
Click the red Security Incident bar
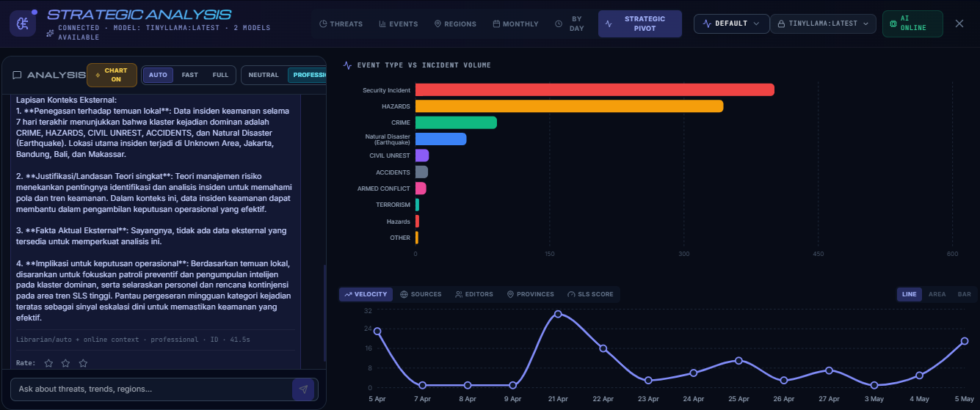pos(595,89)
